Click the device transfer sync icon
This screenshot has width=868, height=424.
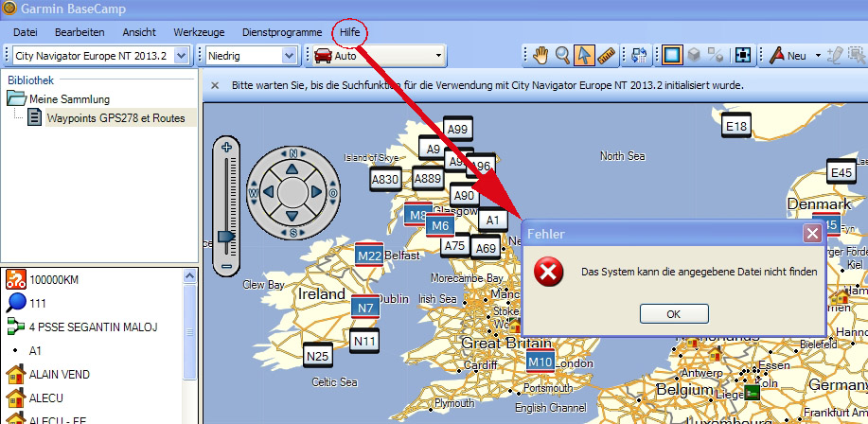coord(639,55)
